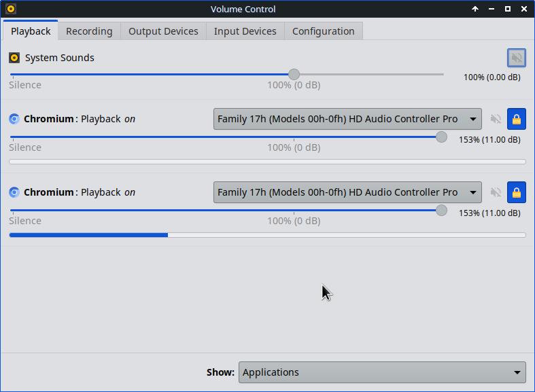The height and width of the screenshot is (392, 535).
Task: Toggle channel lock on second Chromium stream
Action: (x=516, y=192)
